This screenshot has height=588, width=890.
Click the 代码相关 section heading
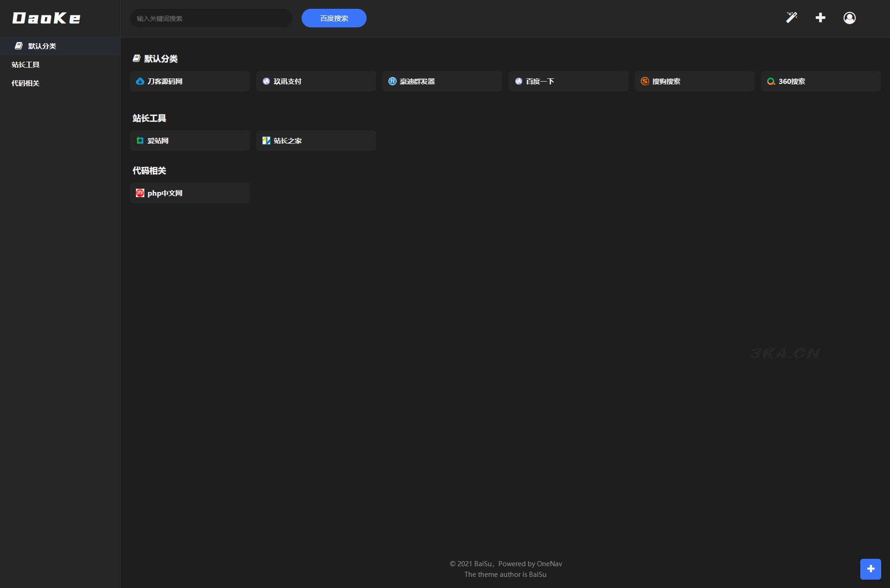pyautogui.click(x=149, y=171)
